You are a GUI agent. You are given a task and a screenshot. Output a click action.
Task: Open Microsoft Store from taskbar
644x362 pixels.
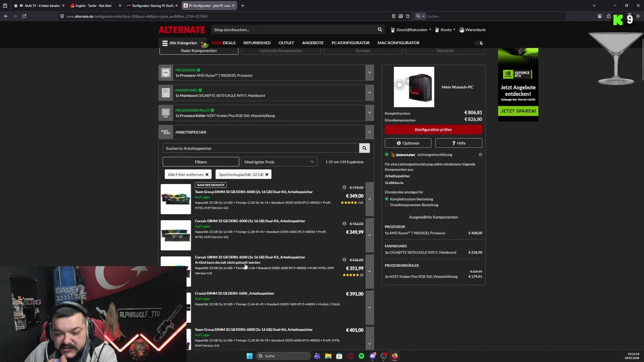tap(339, 356)
